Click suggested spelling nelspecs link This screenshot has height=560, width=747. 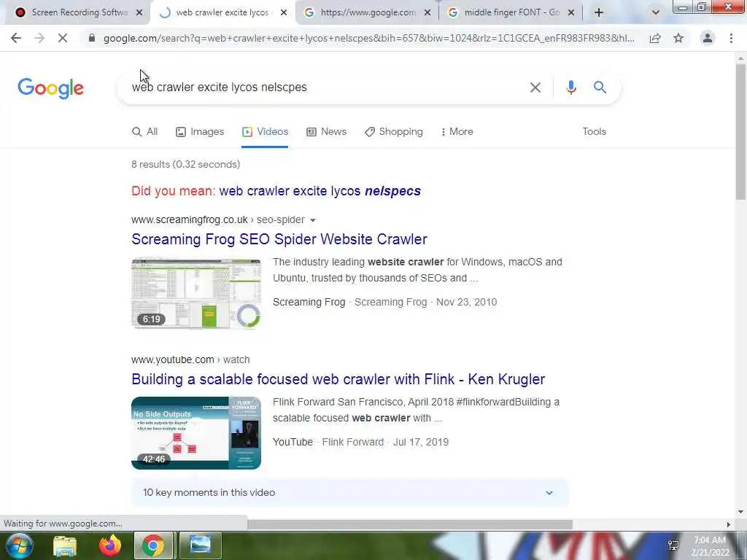click(x=320, y=191)
